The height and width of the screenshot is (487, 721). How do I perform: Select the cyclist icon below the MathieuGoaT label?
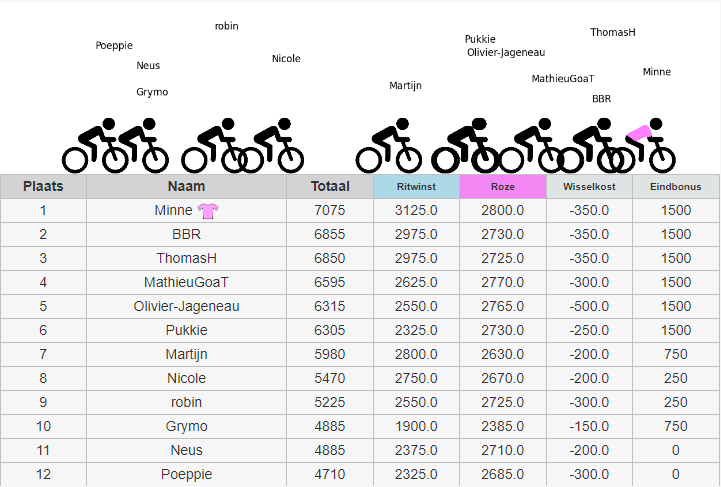(x=534, y=147)
